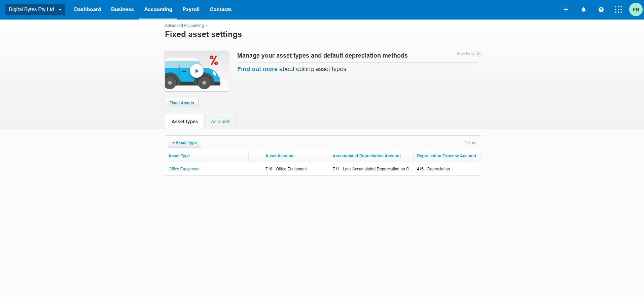This screenshot has height=297, width=644.
Task: Click the Fixed Assets button
Action: pyautogui.click(x=182, y=103)
